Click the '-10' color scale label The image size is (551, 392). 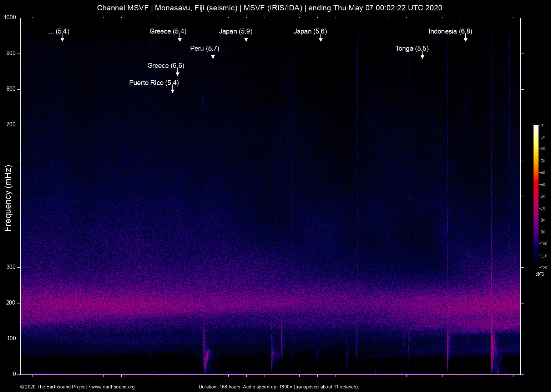[x=542, y=137]
